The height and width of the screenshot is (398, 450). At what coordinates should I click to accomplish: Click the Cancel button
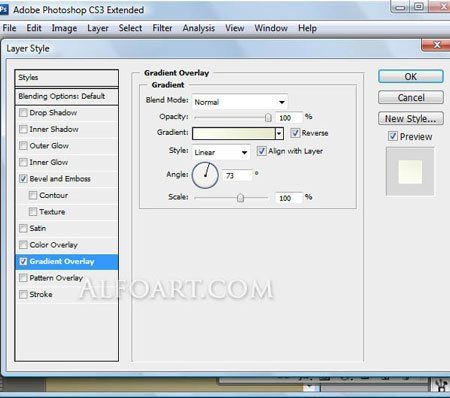[x=411, y=98]
